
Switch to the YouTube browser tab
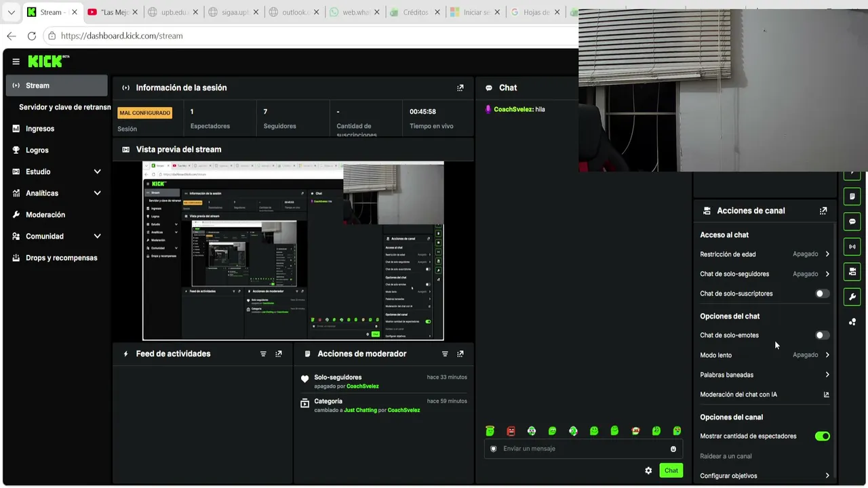pos(113,12)
